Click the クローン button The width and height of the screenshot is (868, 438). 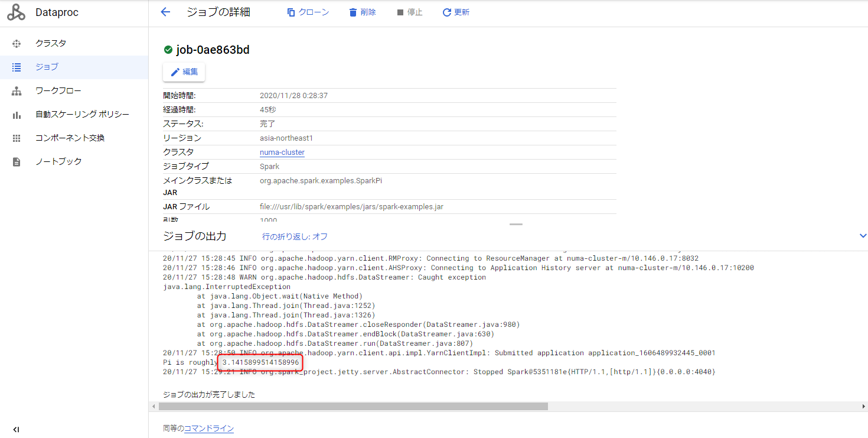(x=308, y=12)
